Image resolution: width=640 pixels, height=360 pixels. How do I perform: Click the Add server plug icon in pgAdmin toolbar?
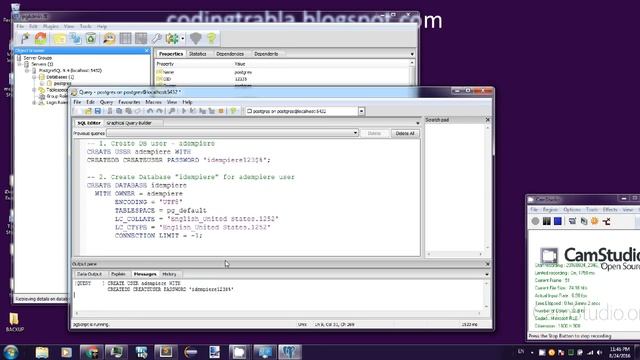25,38
